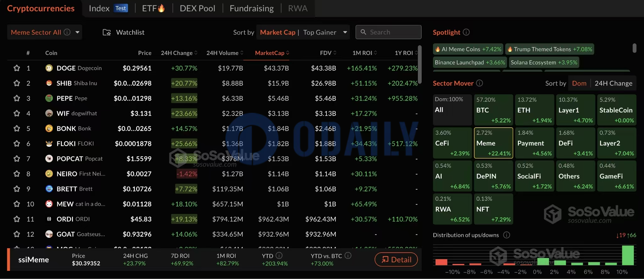Click the MEW cat logo
Screen dimensions: 644x279
pyautogui.click(x=49, y=204)
